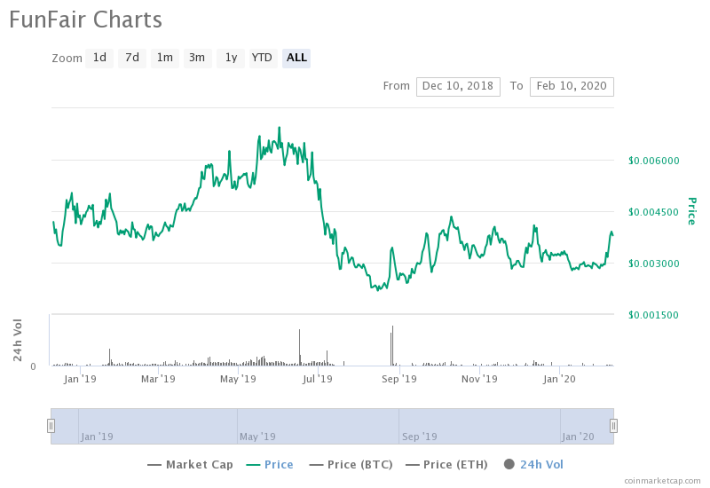
Task: Click the vertical Price axis title
Action: tap(691, 211)
